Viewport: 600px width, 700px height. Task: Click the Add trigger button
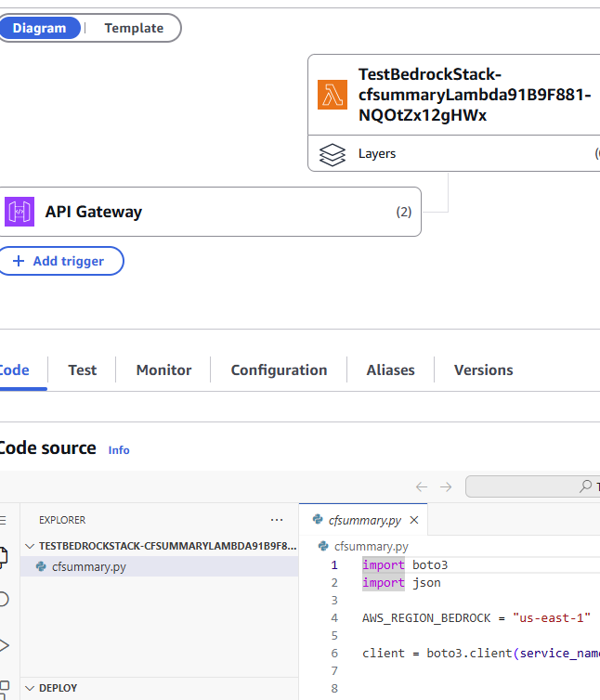(x=61, y=261)
